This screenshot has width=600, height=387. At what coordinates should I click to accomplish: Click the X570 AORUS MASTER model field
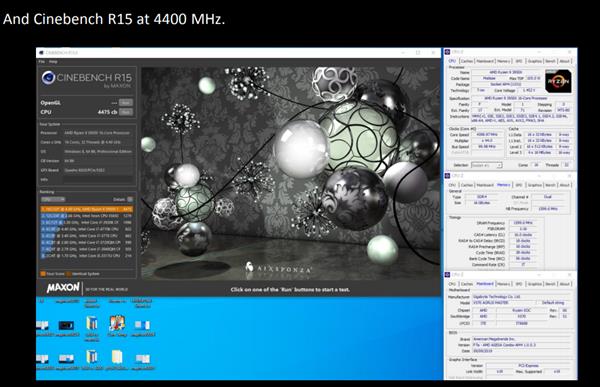pos(503,303)
